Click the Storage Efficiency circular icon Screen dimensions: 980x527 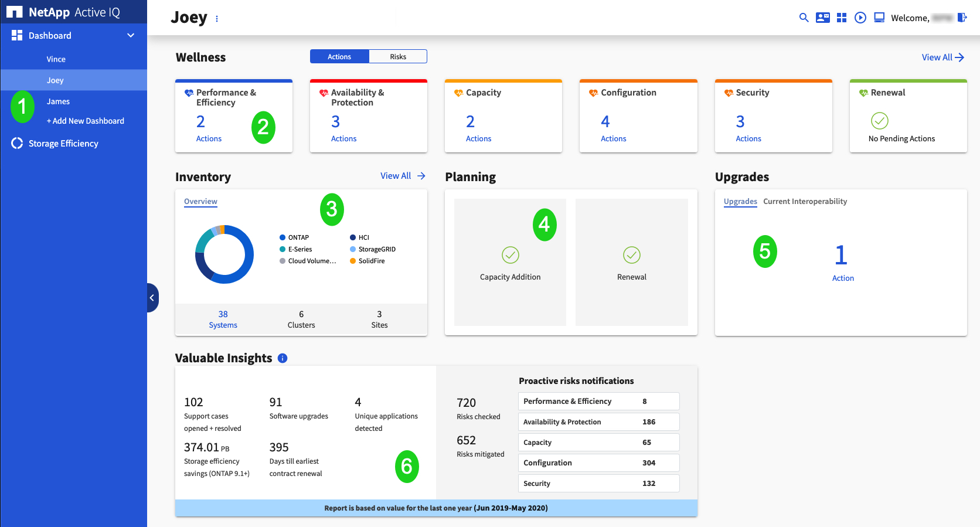pos(17,143)
